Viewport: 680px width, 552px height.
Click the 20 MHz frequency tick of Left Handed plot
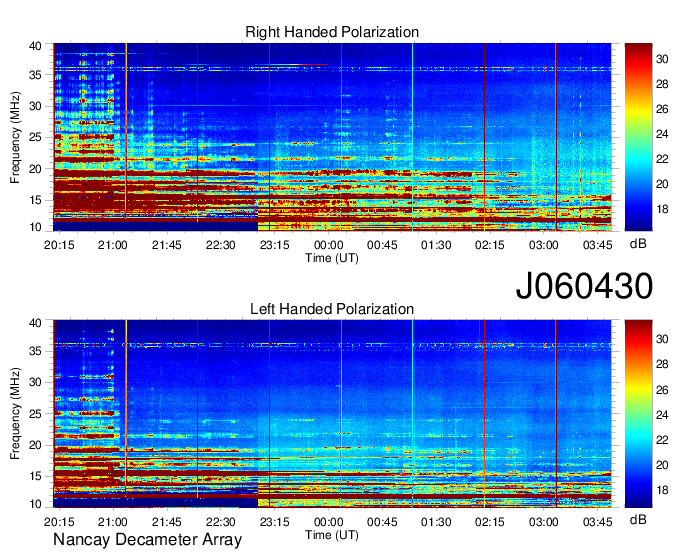[x=35, y=445]
